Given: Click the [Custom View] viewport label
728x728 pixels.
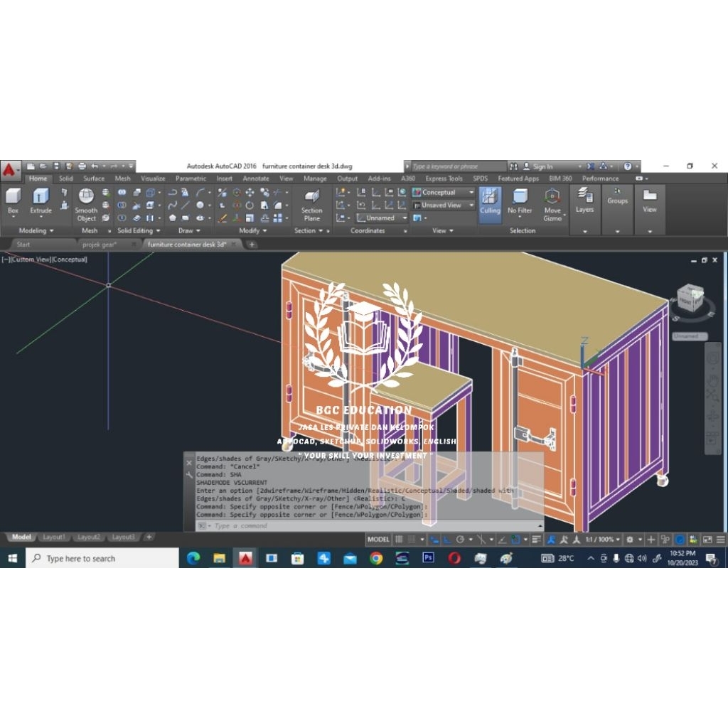Looking at the screenshot, I should 30,259.
